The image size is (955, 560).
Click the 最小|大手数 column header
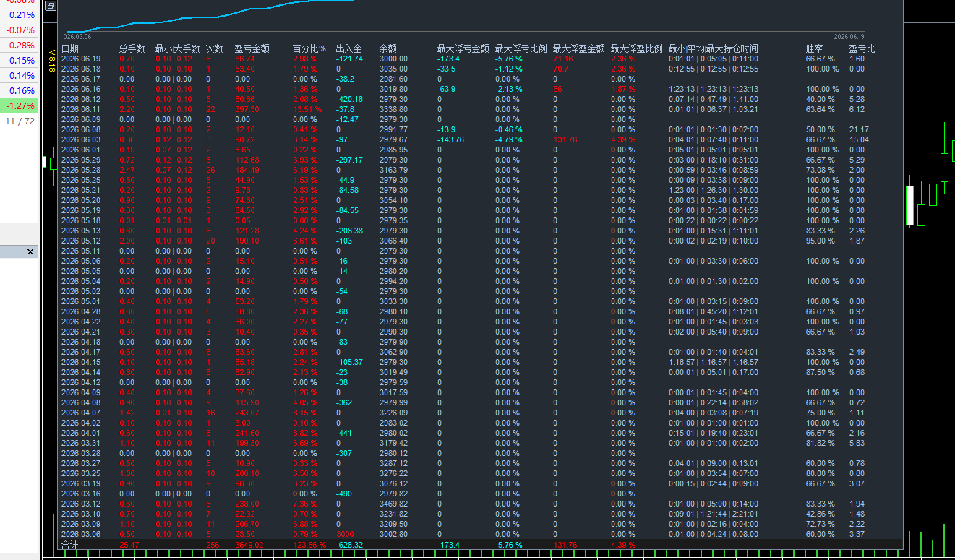point(177,48)
